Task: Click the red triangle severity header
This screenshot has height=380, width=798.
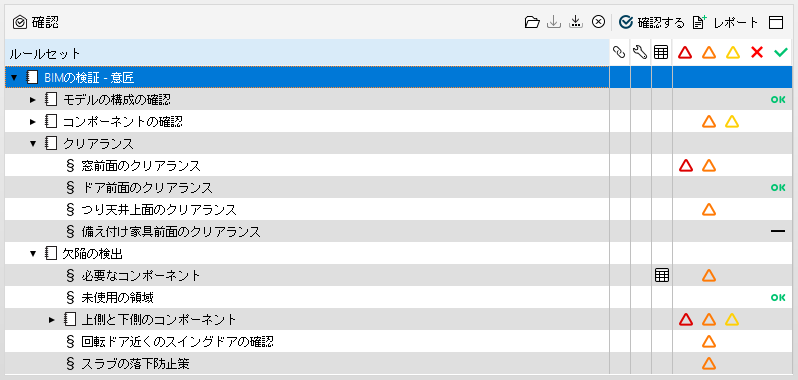Action: pyautogui.click(x=686, y=52)
